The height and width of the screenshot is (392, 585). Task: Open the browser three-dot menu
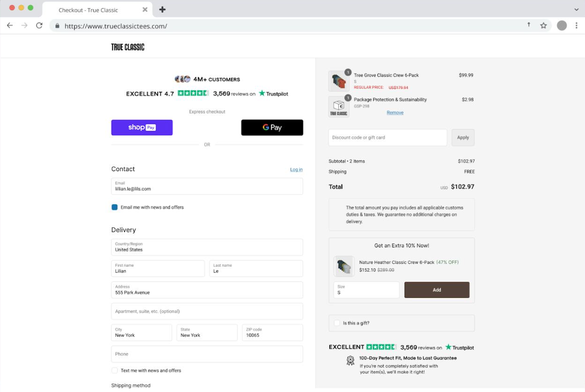click(576, 26)
